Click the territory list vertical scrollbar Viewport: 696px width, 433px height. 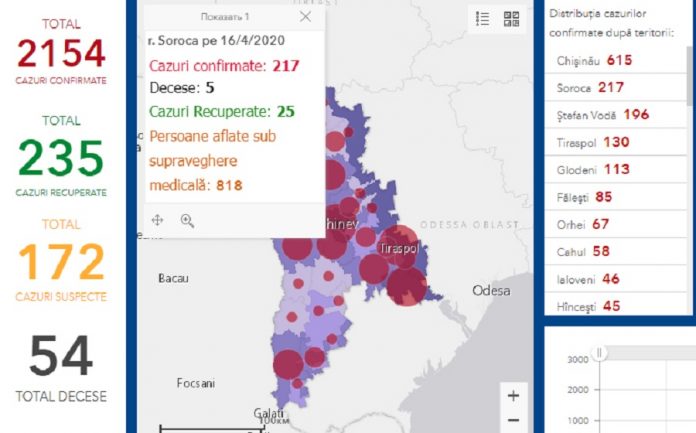click(x=689, y=75)
